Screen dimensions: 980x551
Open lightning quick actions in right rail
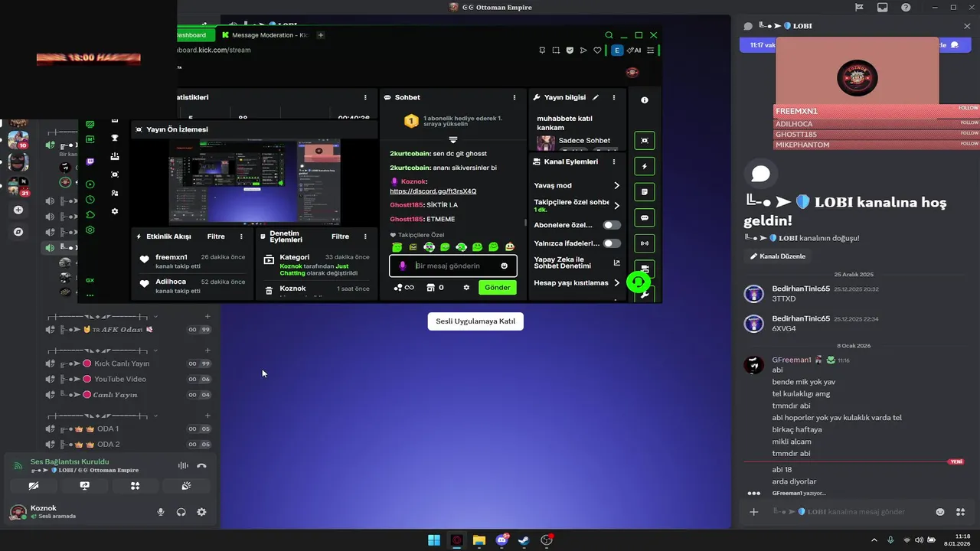(x=645, y=166)
